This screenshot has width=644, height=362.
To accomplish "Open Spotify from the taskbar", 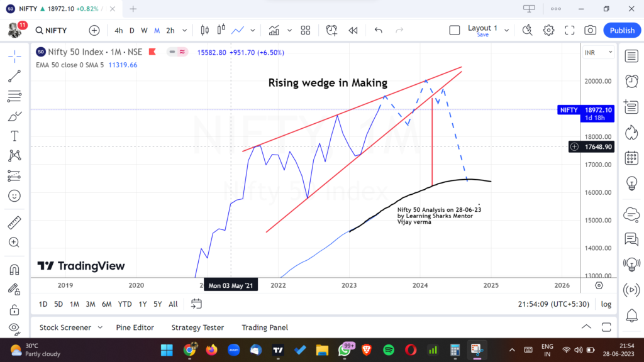I will click(x=389, y=350).
